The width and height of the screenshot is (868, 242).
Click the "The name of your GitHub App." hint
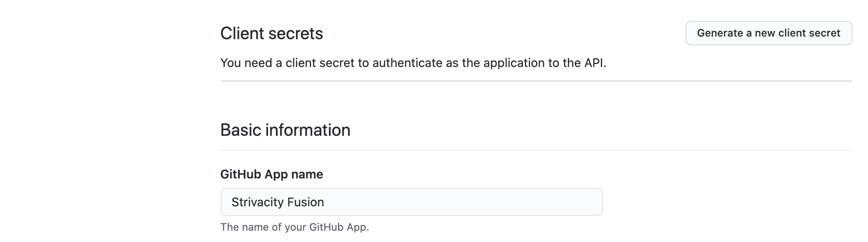click(x=295, y=227)
